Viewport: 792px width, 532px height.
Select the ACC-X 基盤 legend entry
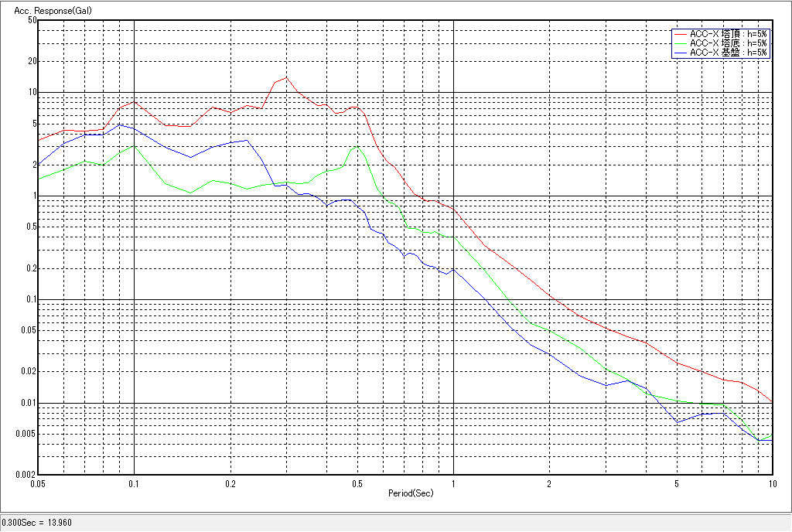(x=728, y=53)
